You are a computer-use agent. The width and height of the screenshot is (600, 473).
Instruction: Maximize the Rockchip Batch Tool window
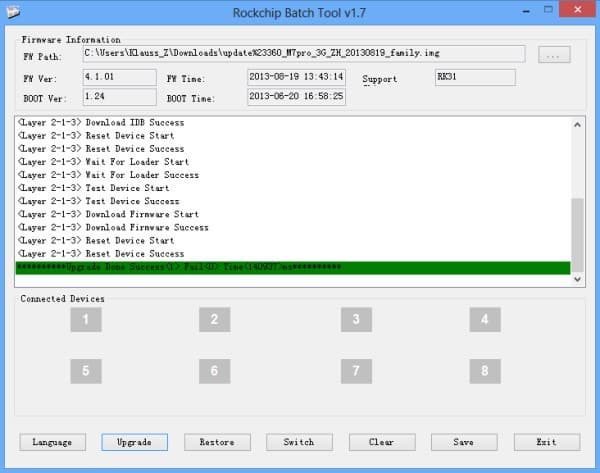[548, 10]
